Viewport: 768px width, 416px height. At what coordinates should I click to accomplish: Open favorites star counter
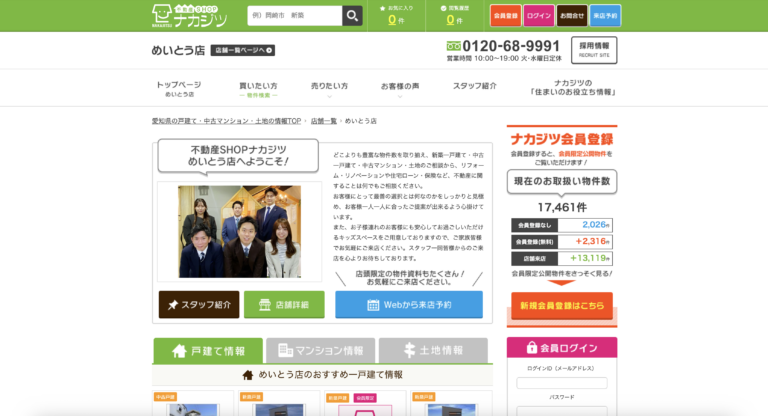click(396, 16)
